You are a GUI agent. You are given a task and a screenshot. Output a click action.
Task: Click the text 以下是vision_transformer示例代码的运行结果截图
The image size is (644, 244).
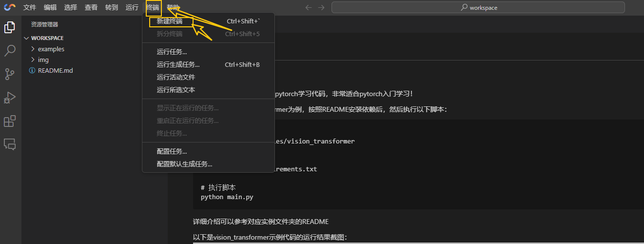(270, 237)
